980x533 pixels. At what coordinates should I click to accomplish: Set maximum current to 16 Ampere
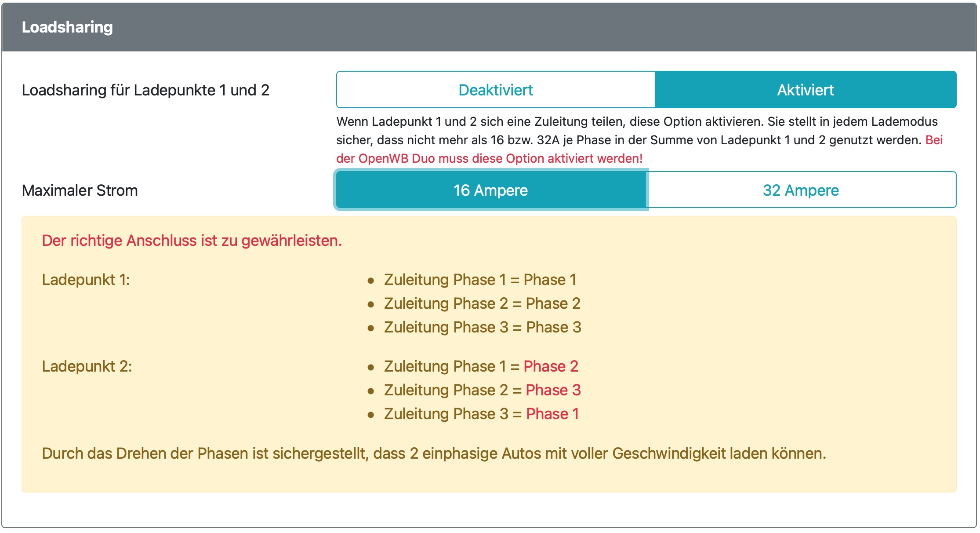click(x=490, y=190)
